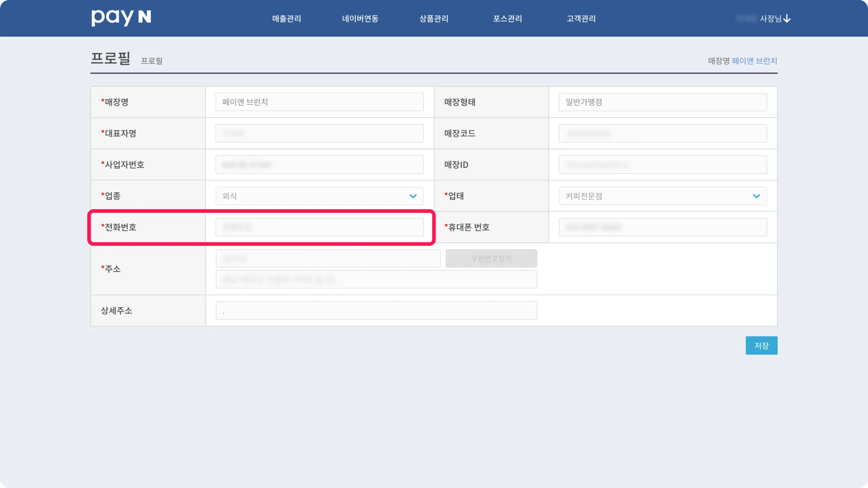Open the 상품관리 menu
Image resolution: width=868 pixels, height=488 pixels.
coord(434,19)
